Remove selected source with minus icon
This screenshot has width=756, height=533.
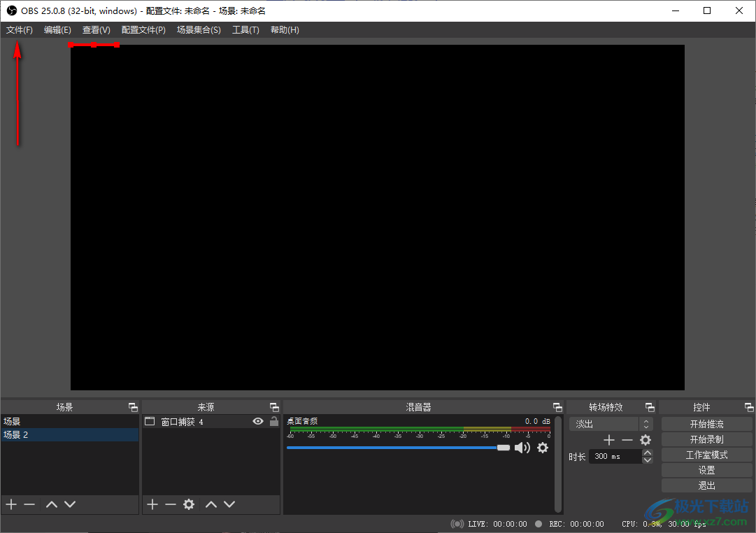[x=170, y=504]
